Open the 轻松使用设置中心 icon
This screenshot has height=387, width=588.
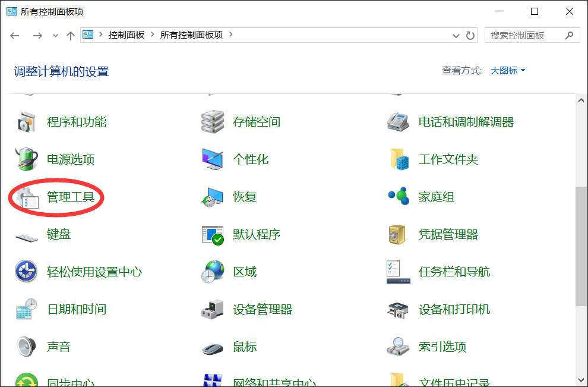point(27,272)
